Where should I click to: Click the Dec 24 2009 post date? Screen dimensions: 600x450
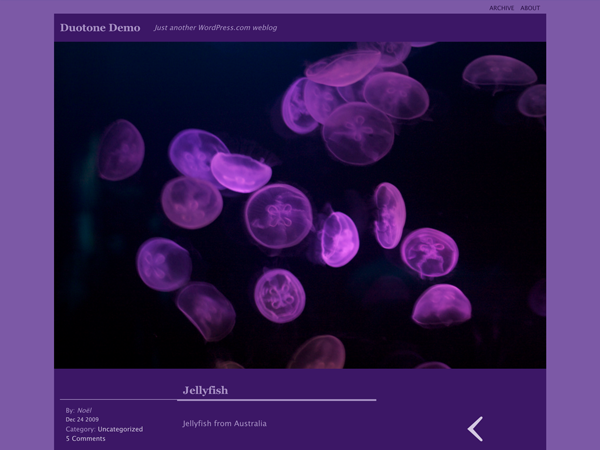coord(82,419)
